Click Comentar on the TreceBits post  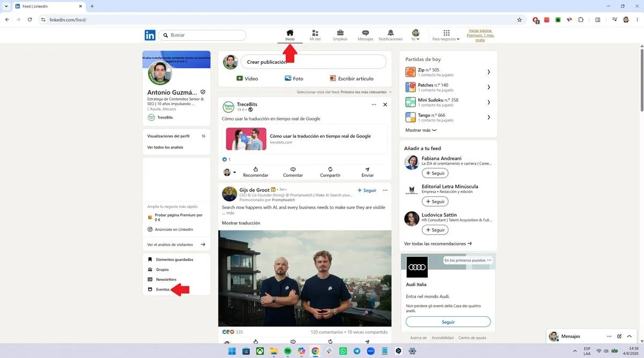pos(293,172)
